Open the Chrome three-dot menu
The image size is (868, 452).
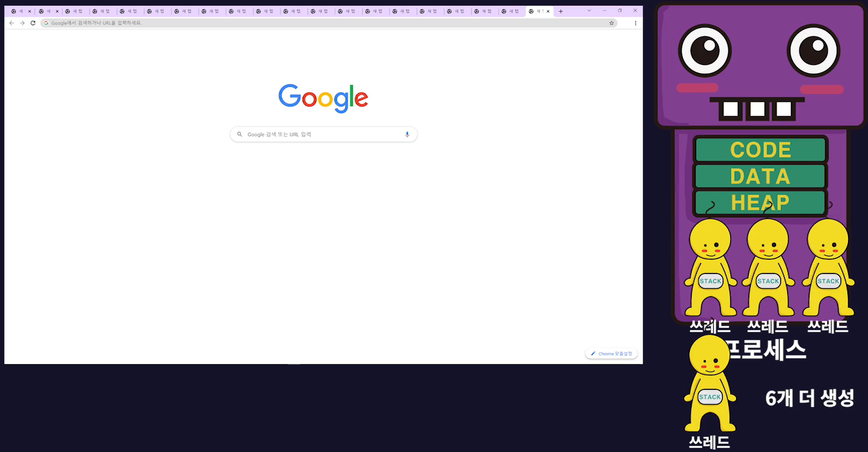point(635,23)
